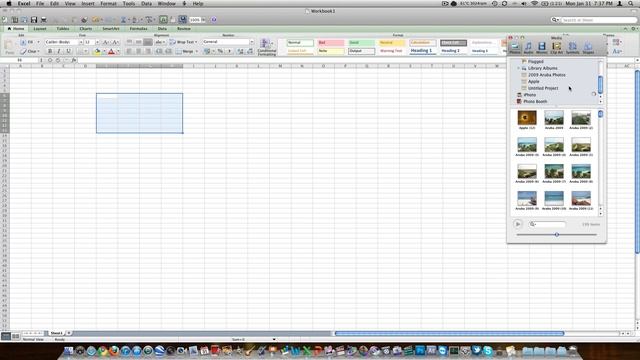The height and width of the screenshot is (360, 640).
Task: Apply the Bad cell style
Action: (x=331, y=42)
